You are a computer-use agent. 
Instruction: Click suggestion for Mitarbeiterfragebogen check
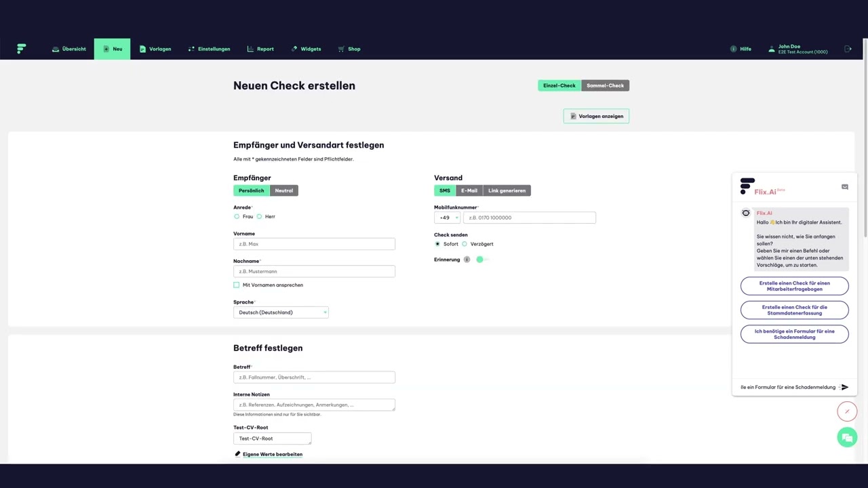coord(794,286)
